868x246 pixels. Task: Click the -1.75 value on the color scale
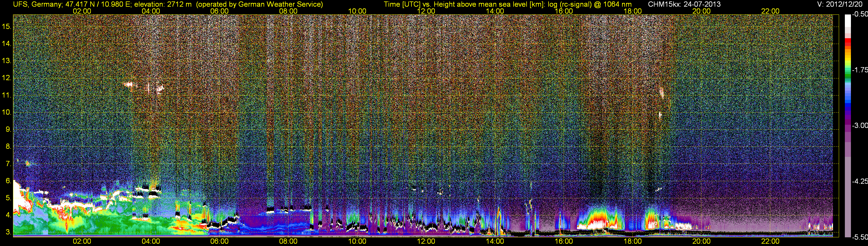(x=860, y=70)
